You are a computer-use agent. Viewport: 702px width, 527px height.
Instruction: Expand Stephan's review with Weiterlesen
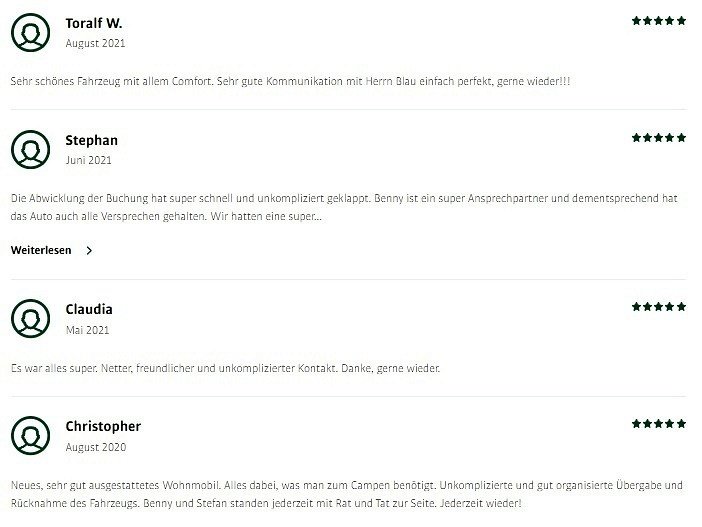(x=41, y=250)
